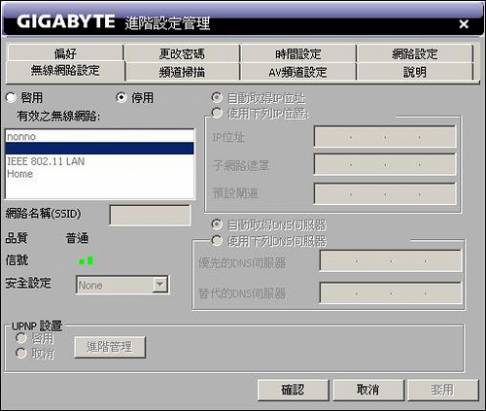The width and height of the screenshot is (486, 411).
Task: Confirm settings with the 確認 button
Action: [293, 389]
